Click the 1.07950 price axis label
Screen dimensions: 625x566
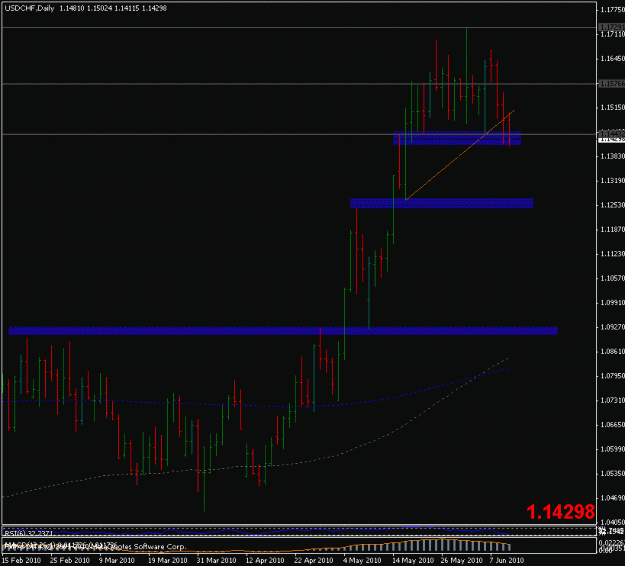[x=612, y=375]
